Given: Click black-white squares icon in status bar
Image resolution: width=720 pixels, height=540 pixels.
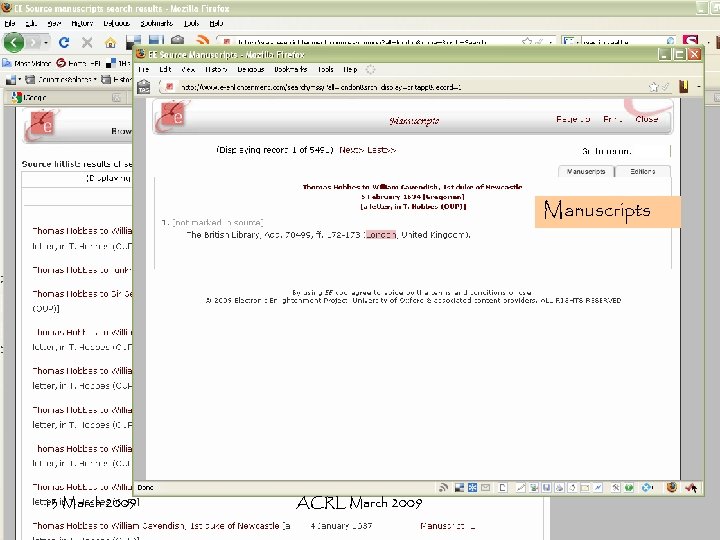Looking at the screenshot, I should (459, 488).
